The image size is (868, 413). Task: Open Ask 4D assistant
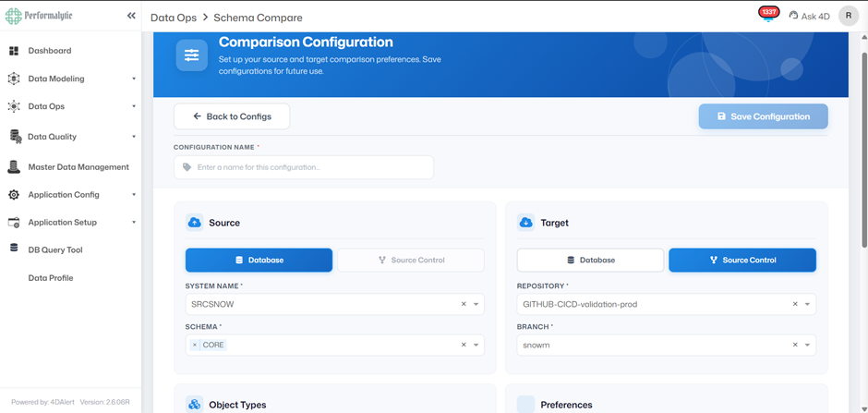tap(809, 16)
